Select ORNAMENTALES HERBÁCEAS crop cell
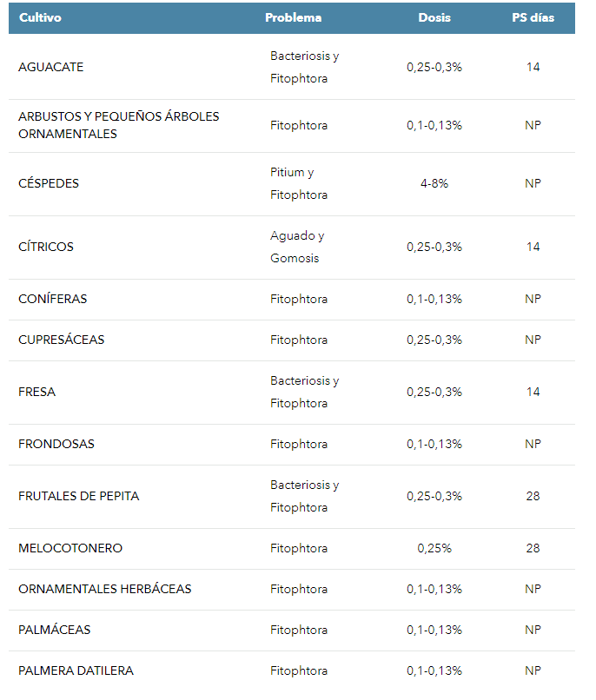596x700 pixels. click(x=105, y=590)
